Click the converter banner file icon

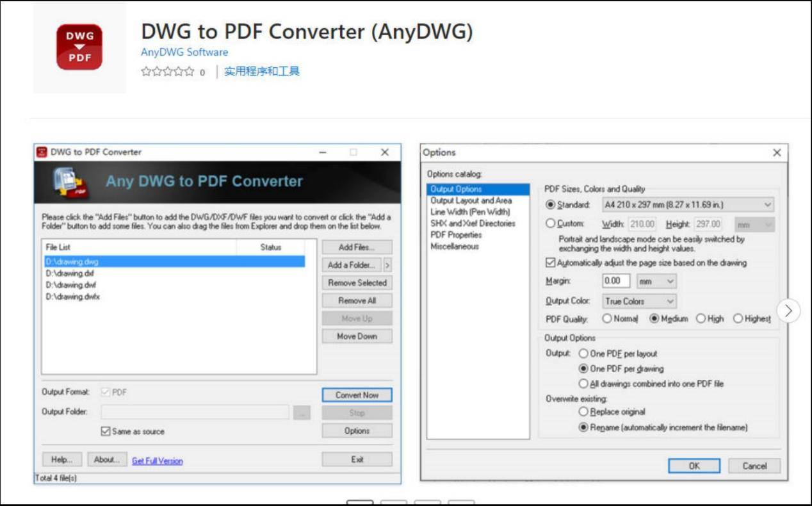(x=70, y=183)
